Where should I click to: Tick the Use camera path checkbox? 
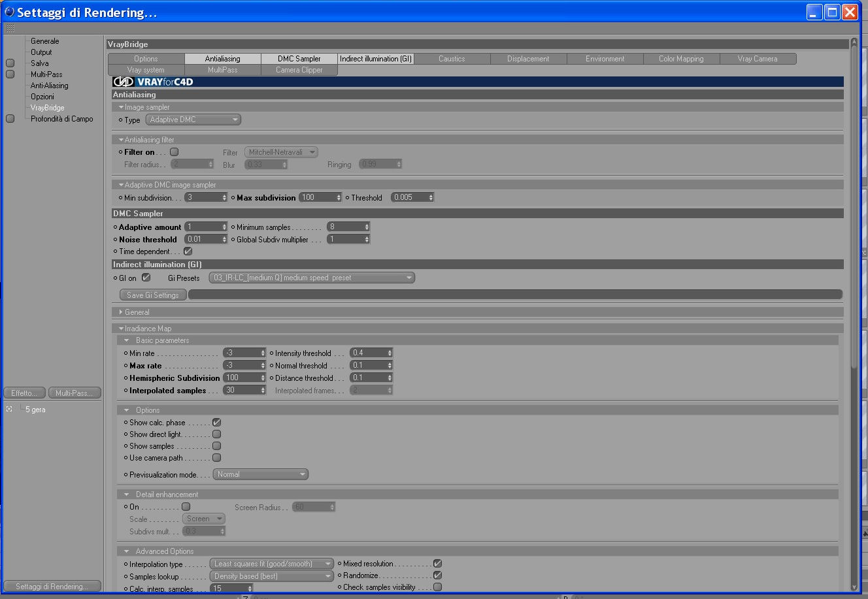pos(217,458)
